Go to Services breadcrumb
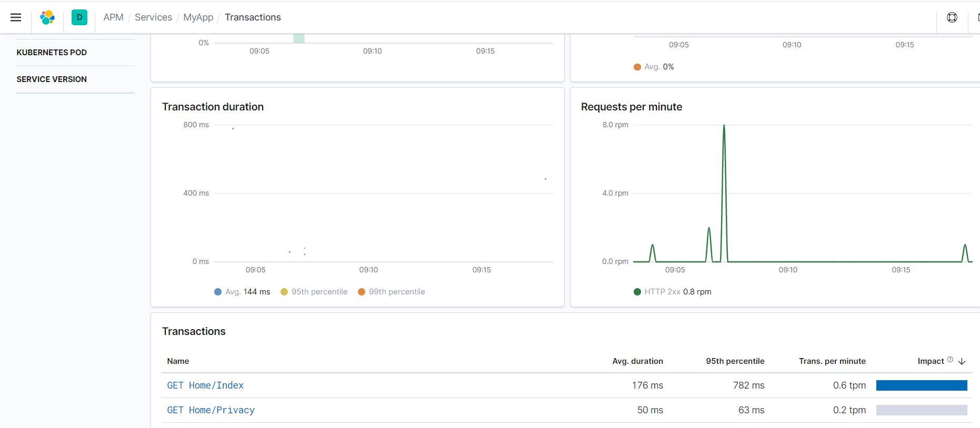The height and width of the screenshot is (428, 980). click(x=153, y=17)
